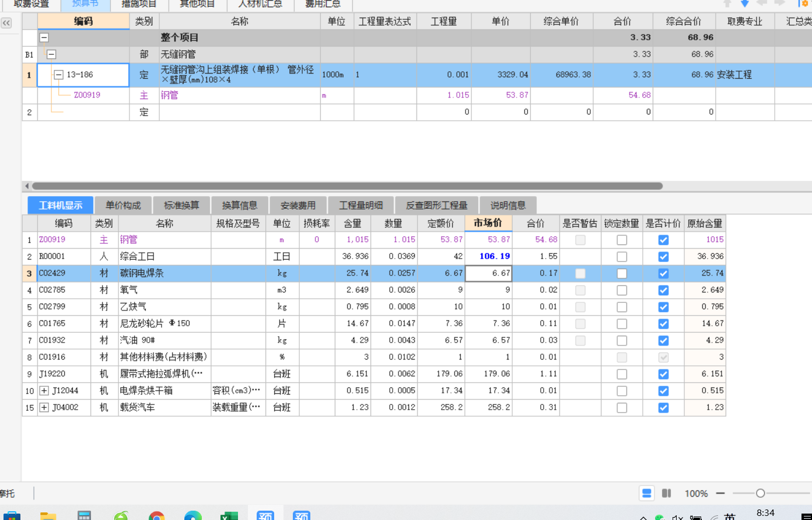Toggle 锁定数量 for 综合工日 row

click(x=622, y=257)
